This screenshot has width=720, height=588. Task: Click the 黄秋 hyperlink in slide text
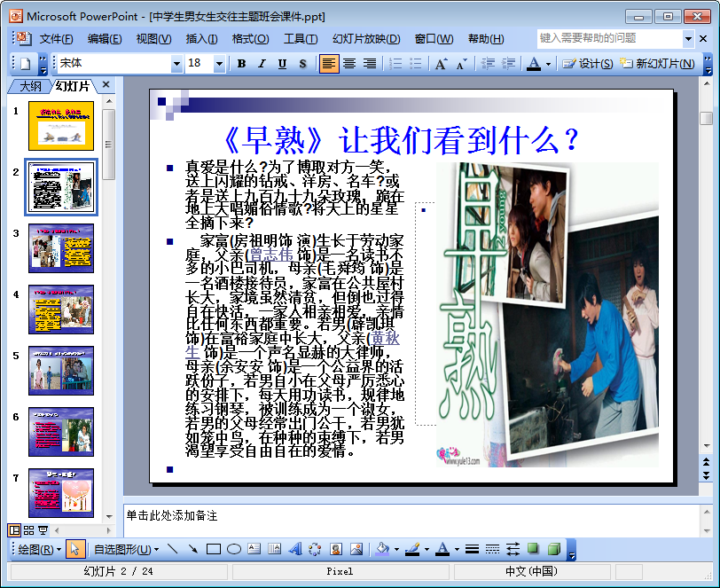pos(385,338)
